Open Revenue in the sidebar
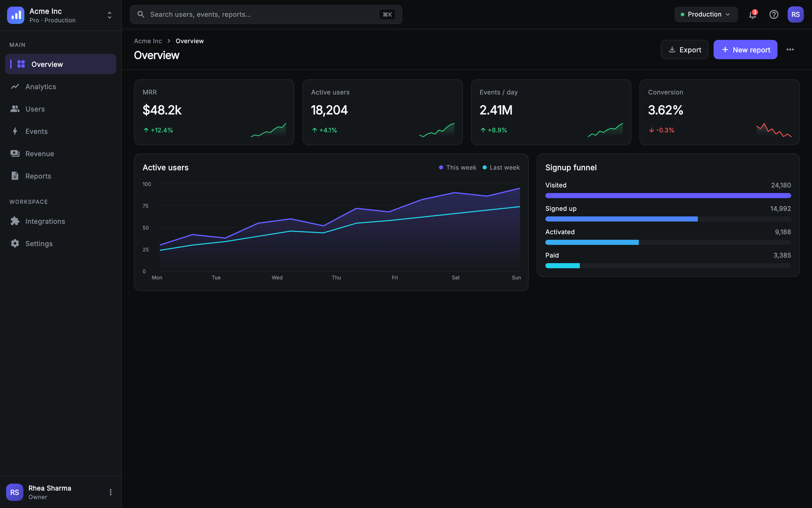Screen dimensions: 812x508 coord(61,153)
